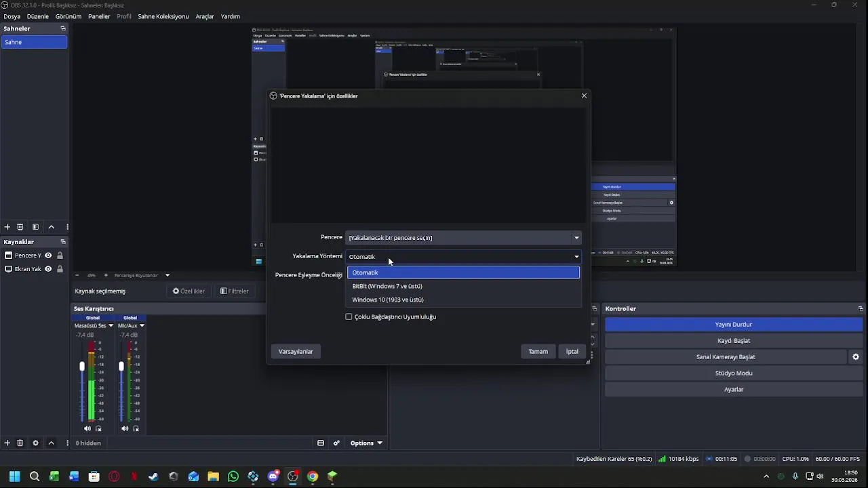
Task: Open source properties gear in the Kaynaklar toolbar
Action: click(x=35, y=443)
